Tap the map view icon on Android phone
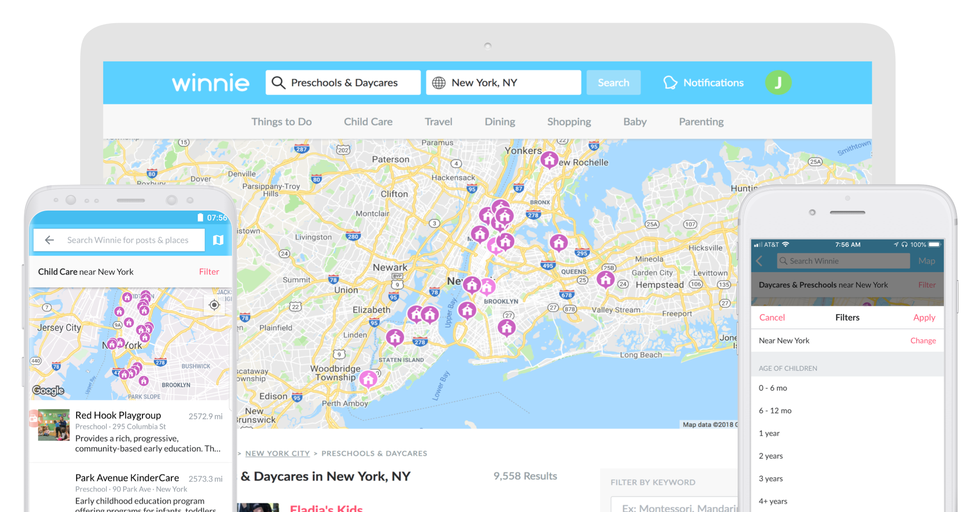 point(218,240)
